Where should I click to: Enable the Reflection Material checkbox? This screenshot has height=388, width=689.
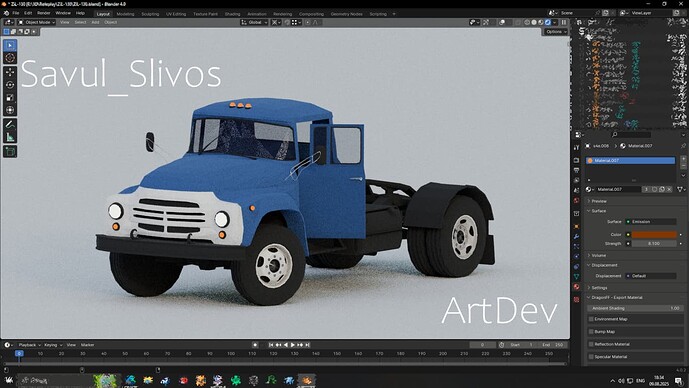(591, 344)
